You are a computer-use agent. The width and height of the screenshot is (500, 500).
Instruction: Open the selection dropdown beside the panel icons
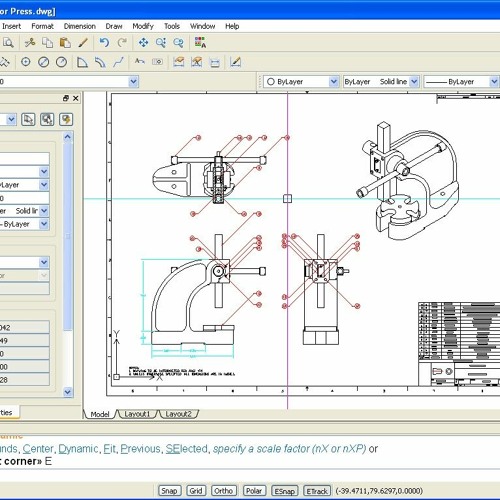(x=11, y=119)
